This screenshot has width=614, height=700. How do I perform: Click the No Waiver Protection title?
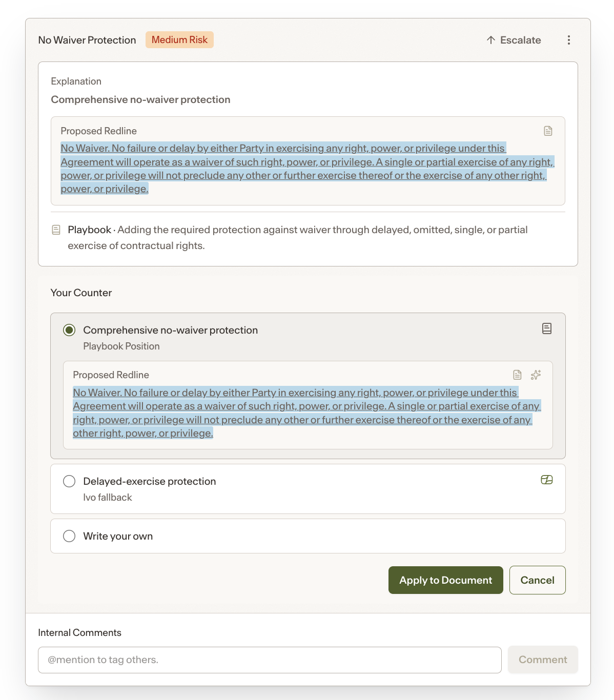tap(87, 40)
